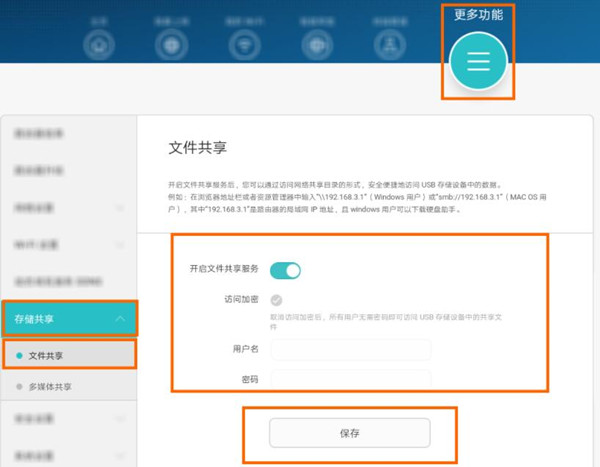
Task: Click the globe icon right of Wi-Fi icon
Action: click(x=317, y=45)
